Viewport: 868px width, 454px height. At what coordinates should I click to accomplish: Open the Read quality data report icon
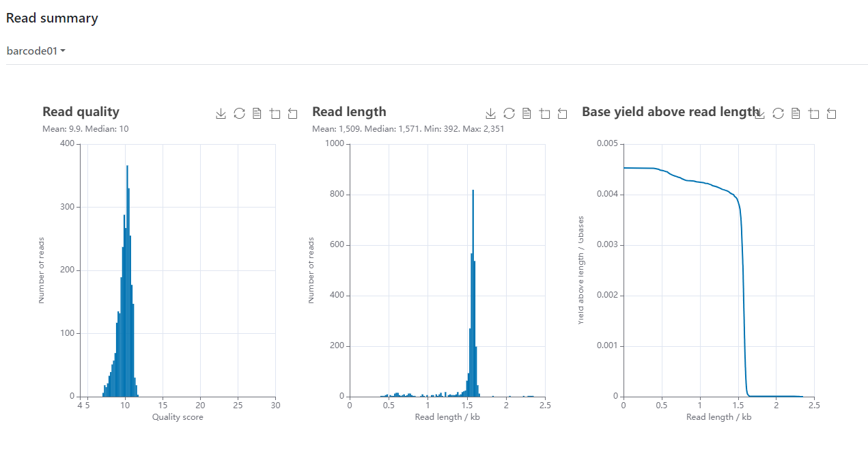coord(257,113)
